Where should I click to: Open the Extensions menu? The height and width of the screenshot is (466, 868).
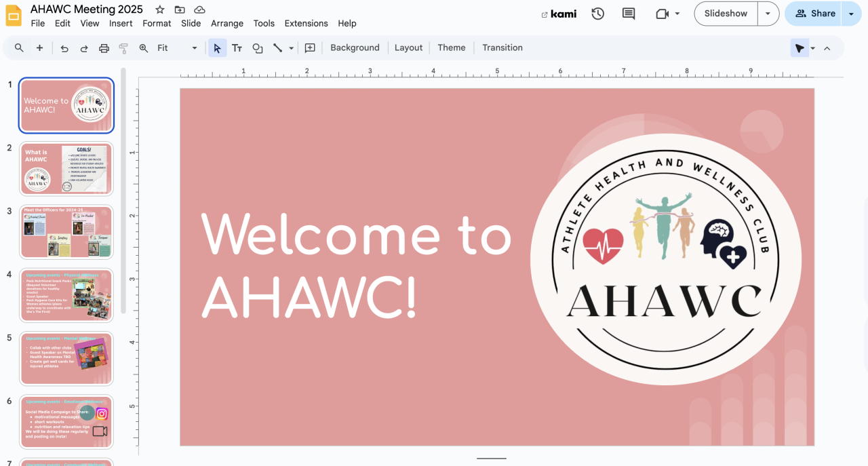(x=306, y=23)
